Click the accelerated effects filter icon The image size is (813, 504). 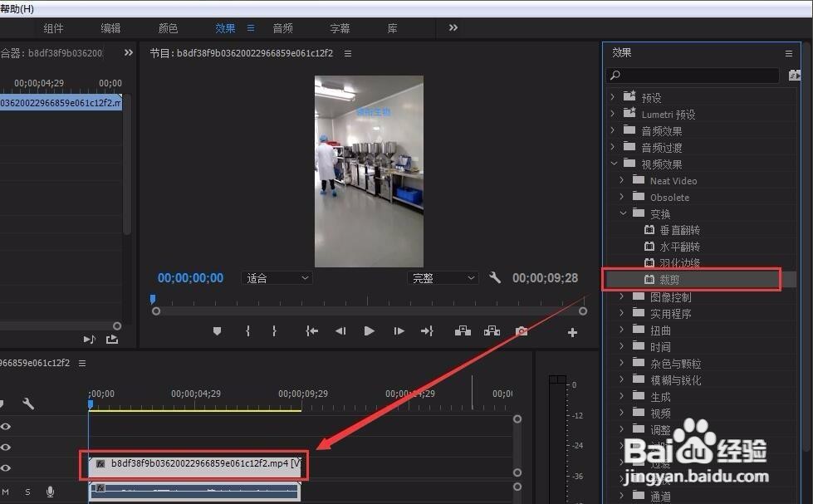click(x=795, y=76)
